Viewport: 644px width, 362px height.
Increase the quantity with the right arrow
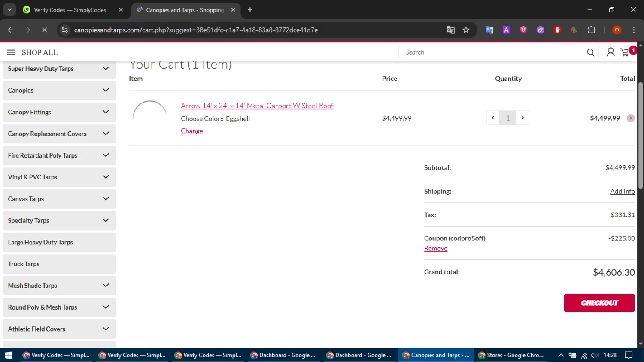point(522,118)
